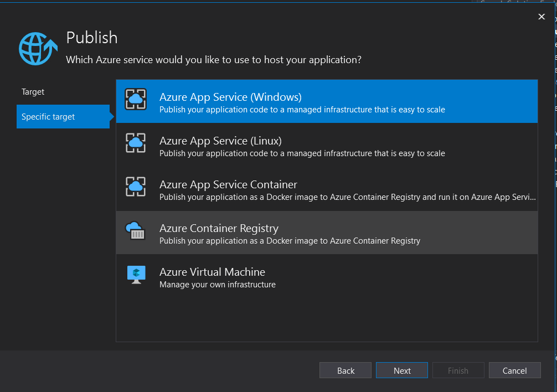Cancel the publish wizard
This screenshot has height=392, width=557.
coord(515,370)
